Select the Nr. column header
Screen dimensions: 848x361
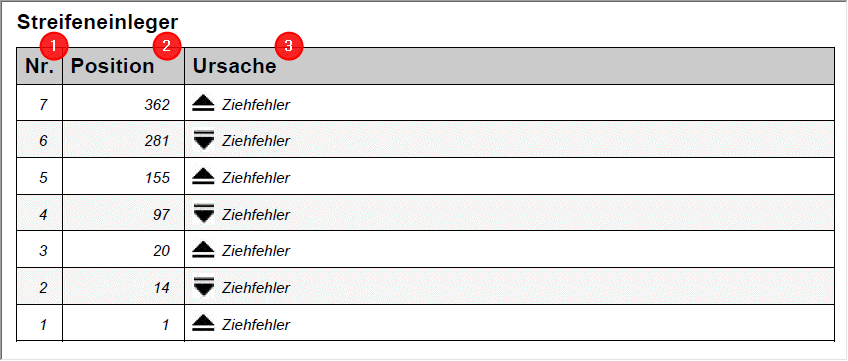39,66
